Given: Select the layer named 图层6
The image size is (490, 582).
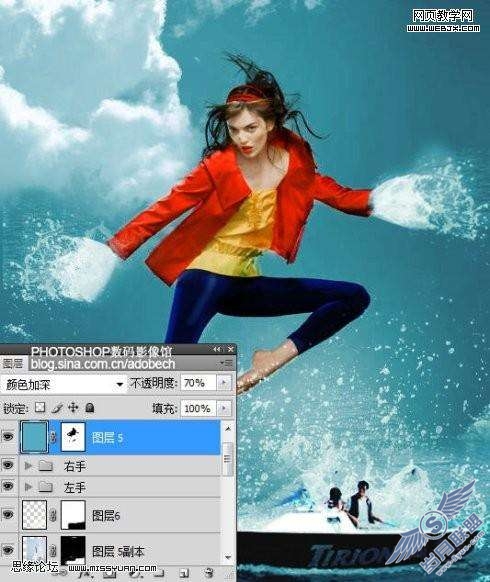Looking at the screenshot, I should pyautogui.click(x=106, y=515).
